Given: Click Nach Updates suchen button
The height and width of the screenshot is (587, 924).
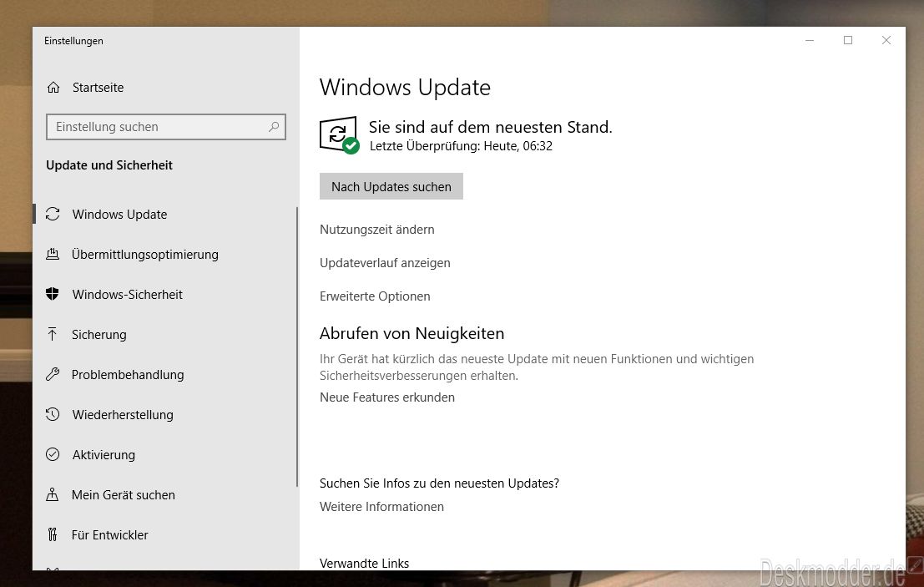Looking at the screenshot, I should tap(391, 186).
